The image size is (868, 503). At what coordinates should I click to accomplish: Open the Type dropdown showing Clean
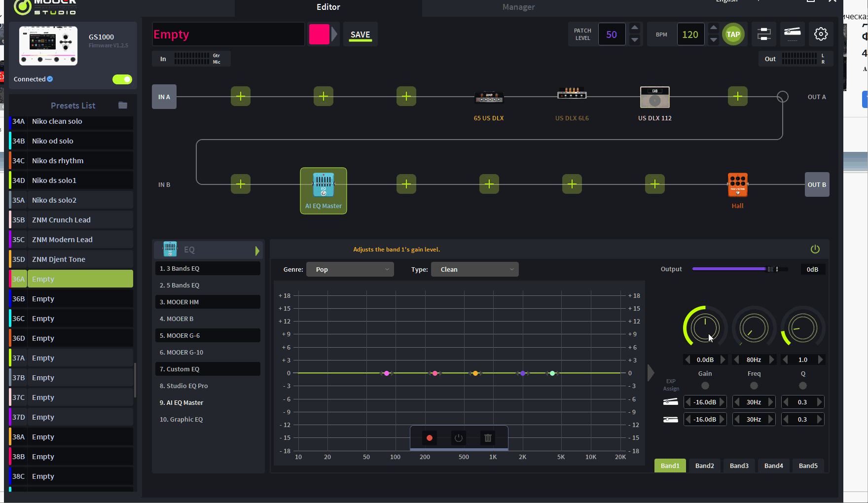474,269
